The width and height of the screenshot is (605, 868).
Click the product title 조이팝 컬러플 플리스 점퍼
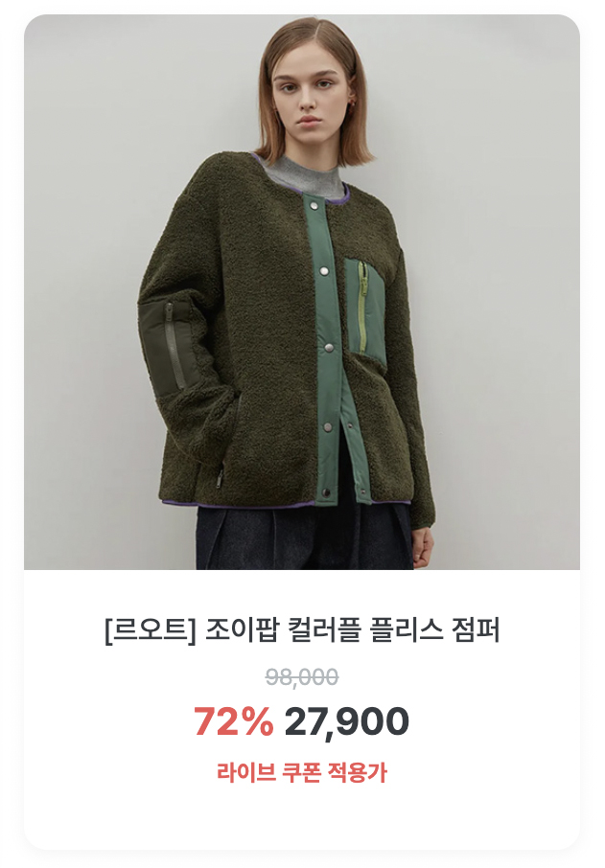pos(353,630)
